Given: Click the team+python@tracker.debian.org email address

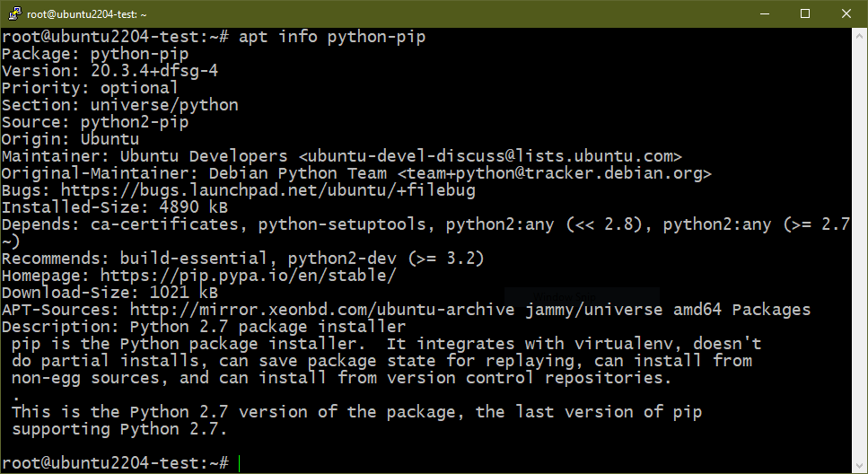Looking at the screenshot, I should point(554,173).
